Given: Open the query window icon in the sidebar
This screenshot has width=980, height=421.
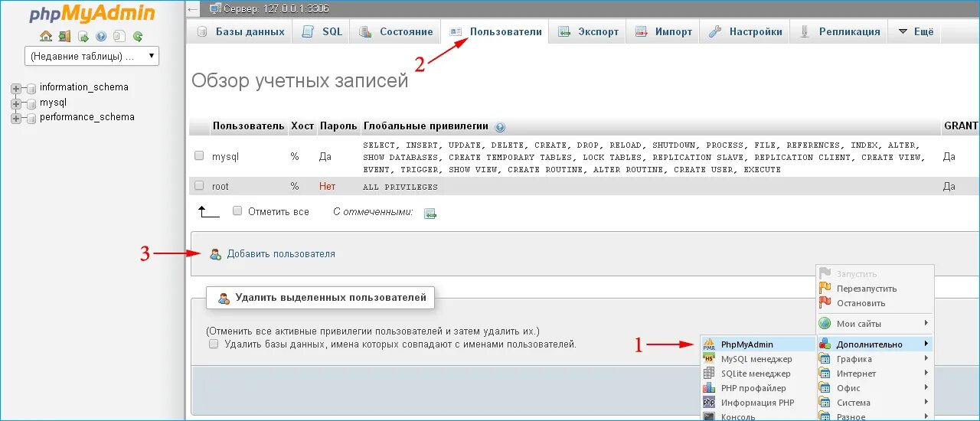Looking at the screenshot, I should 83,36.
